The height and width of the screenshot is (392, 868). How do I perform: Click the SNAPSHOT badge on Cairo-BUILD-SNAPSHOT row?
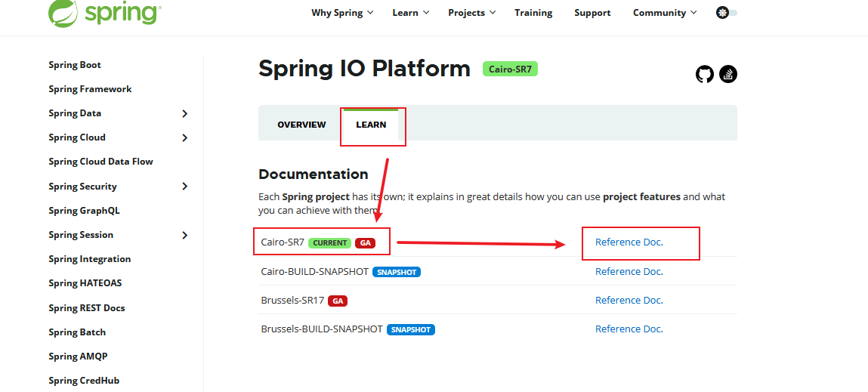coord(397,272)
